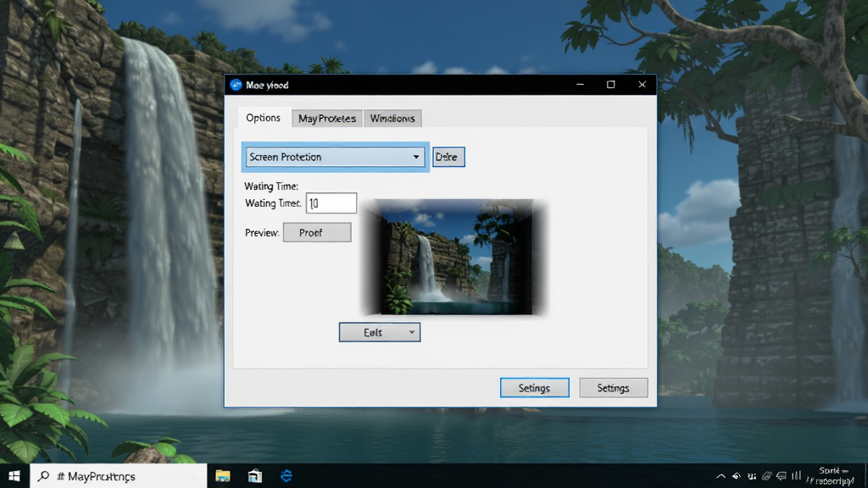This screenshot has height=488, width=868.
Task: Open the Store icon in the taskbar
Action: pyautogui.click(x=254, y=476)
